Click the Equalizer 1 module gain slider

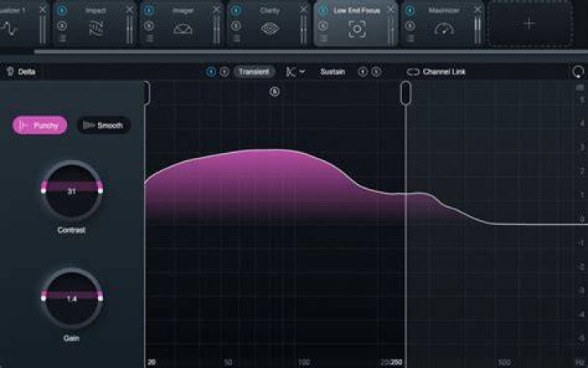pos(42,29)
